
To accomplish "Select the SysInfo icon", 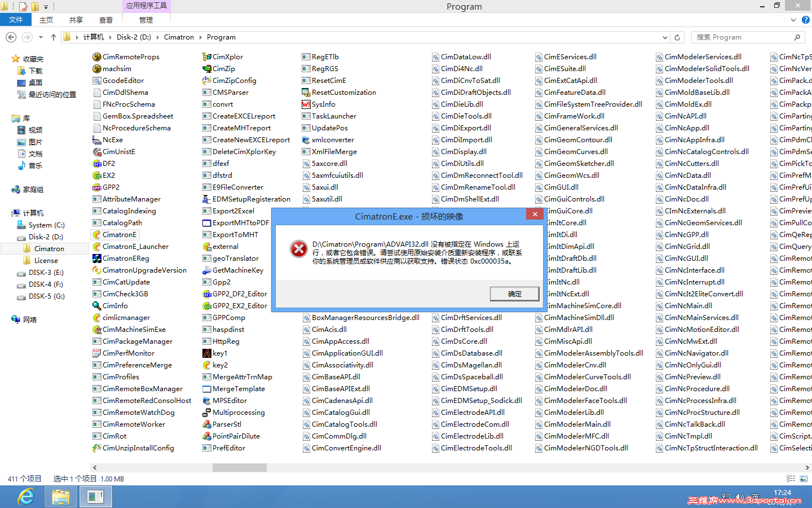I will [x=306, y=104].
